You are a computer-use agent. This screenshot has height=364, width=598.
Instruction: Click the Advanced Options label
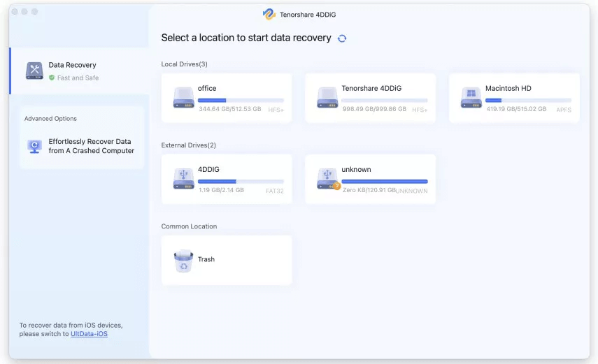pos(50,119)
